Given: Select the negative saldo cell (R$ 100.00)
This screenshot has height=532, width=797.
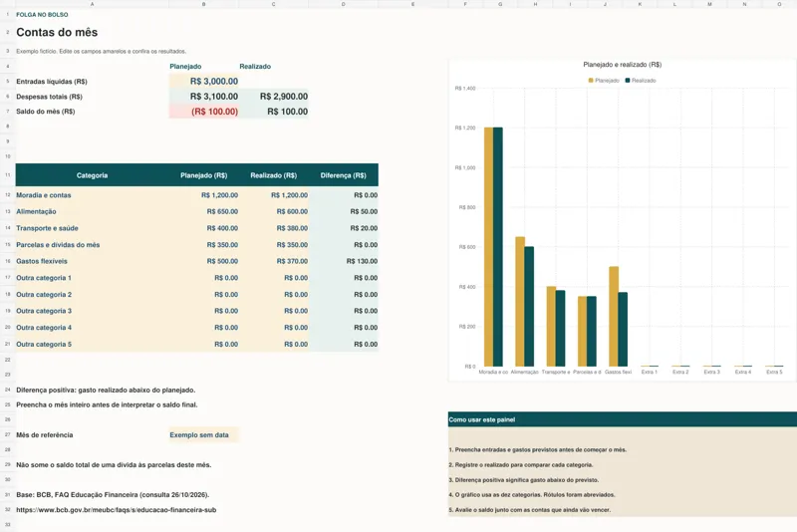Looking at the screenshot, I should click(204, 112).
